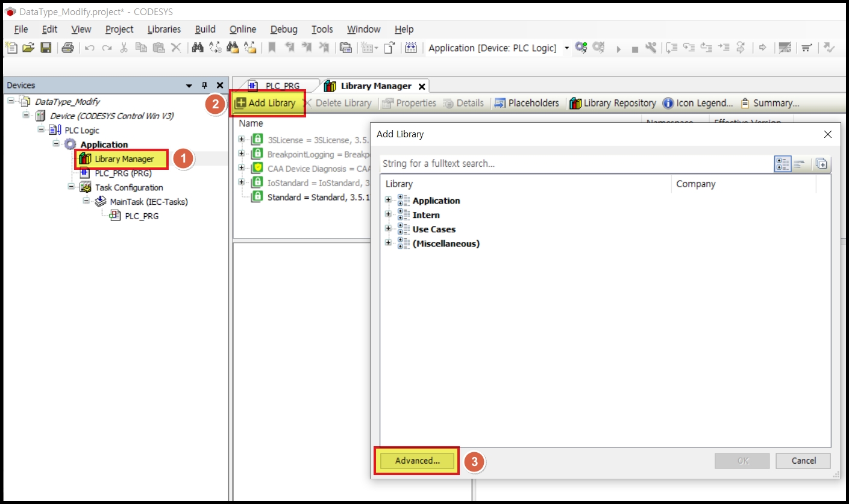Select PLC_PRG (PRG) in the Devices tree
This screenshot has width=849, height=504.
pyautogui.click(x=123, y=173)
